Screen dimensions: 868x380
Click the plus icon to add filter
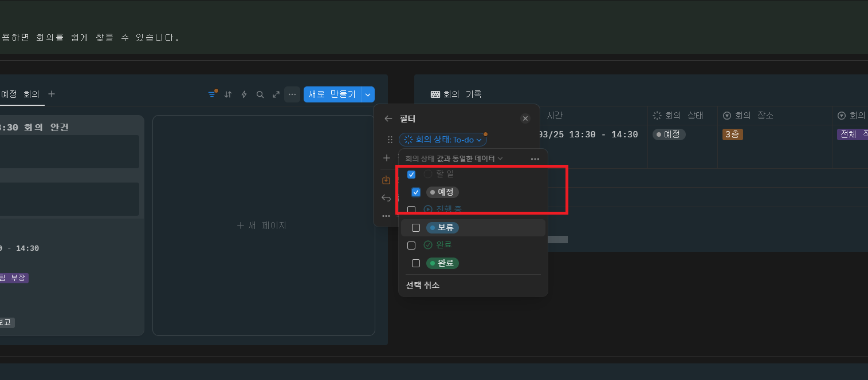387,158
